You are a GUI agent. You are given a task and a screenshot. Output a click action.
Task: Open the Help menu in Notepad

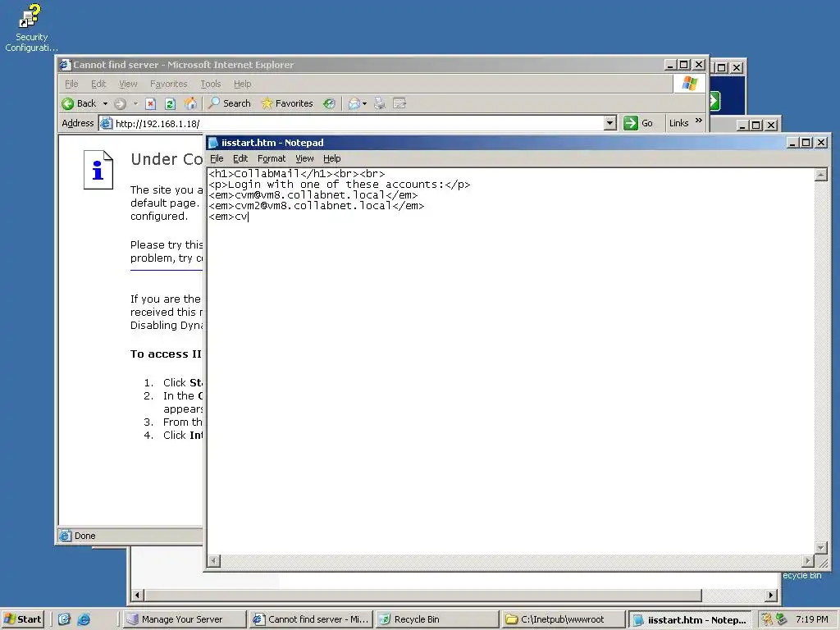click(331, 158)
